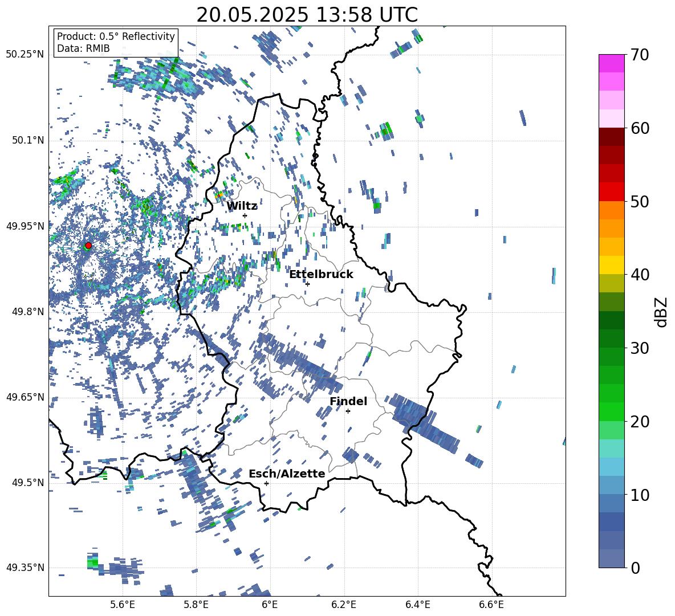Click the colorbar tick label 70
Screen dimensions: 675x616
640,55
